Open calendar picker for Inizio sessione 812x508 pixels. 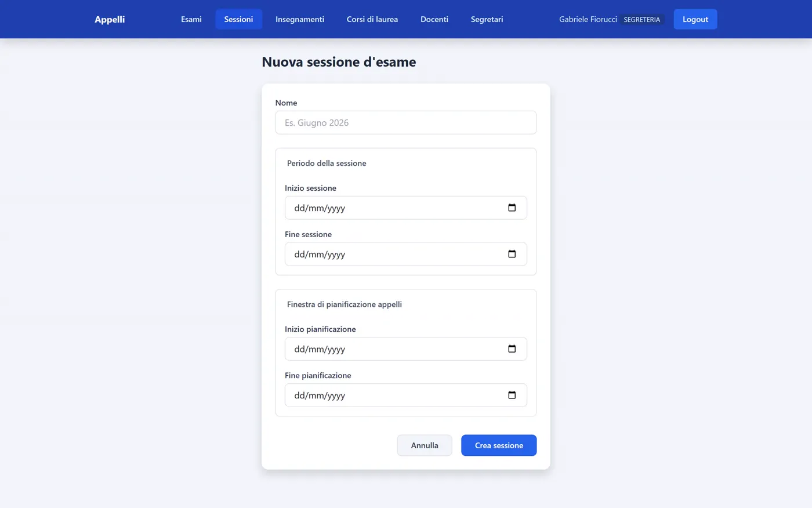512,208
